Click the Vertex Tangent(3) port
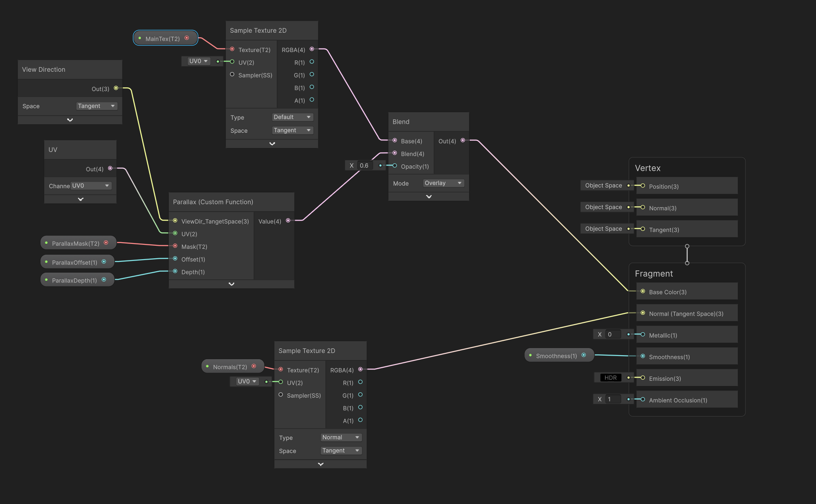Viewport: 816px width, 504px height. (643, 229)
